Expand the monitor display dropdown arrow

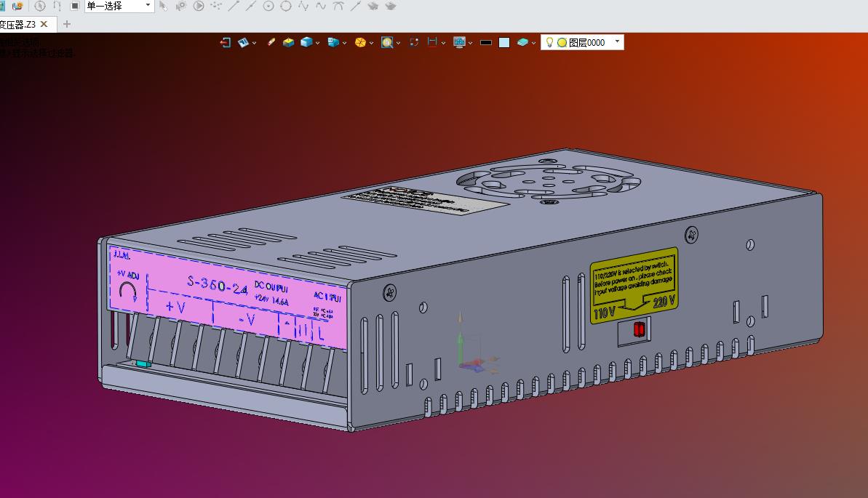pos(471,43)
